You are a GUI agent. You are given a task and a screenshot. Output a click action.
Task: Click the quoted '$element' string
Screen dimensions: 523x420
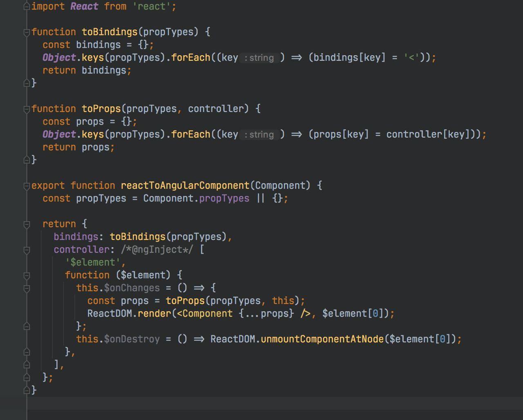pyautogui.click(x=93, y=262)
